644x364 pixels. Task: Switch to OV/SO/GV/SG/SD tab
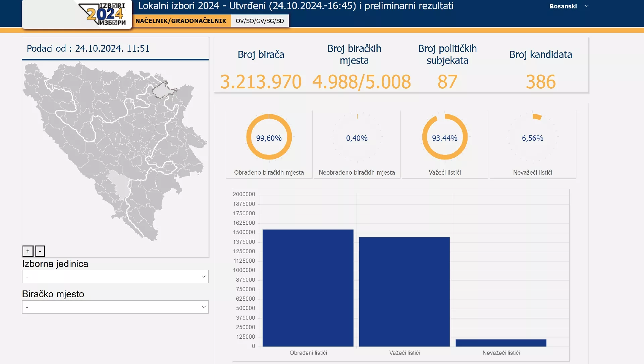point(260,21)
